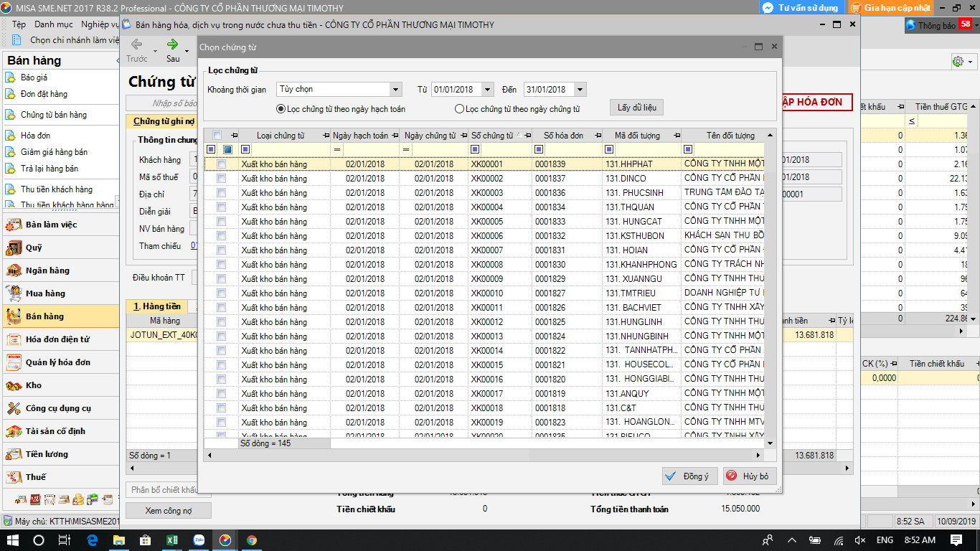The width and height of the screenshot is (980, 551).
Task: Click the Lấy dữ liệu button
Action: pos(636,108)
